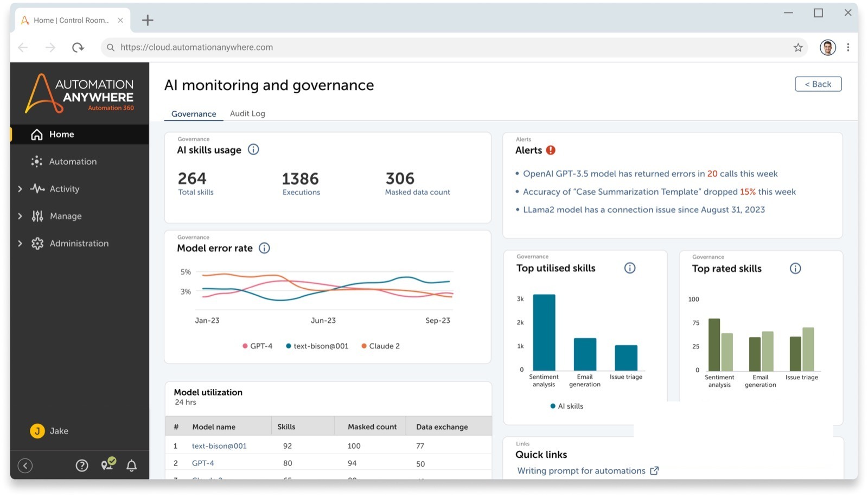Sort by Skills column header

click(286, 427)
